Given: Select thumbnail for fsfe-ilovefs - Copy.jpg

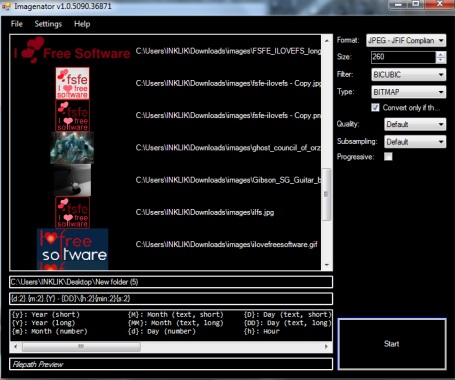Looking at the screenshot, I should pos(72,83).
